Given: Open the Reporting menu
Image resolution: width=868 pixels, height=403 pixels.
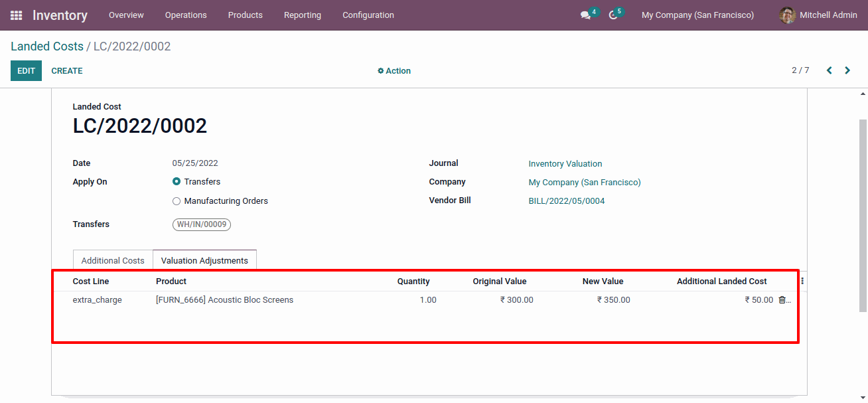Looking at the screenshot, I should pyautogui.click(x=303, y=15).
